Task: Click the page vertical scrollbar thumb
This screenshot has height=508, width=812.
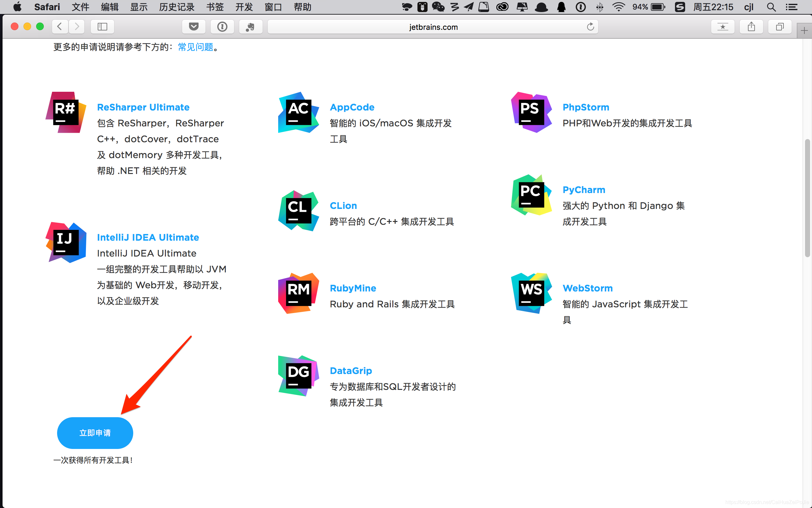Action: (808, 198)
